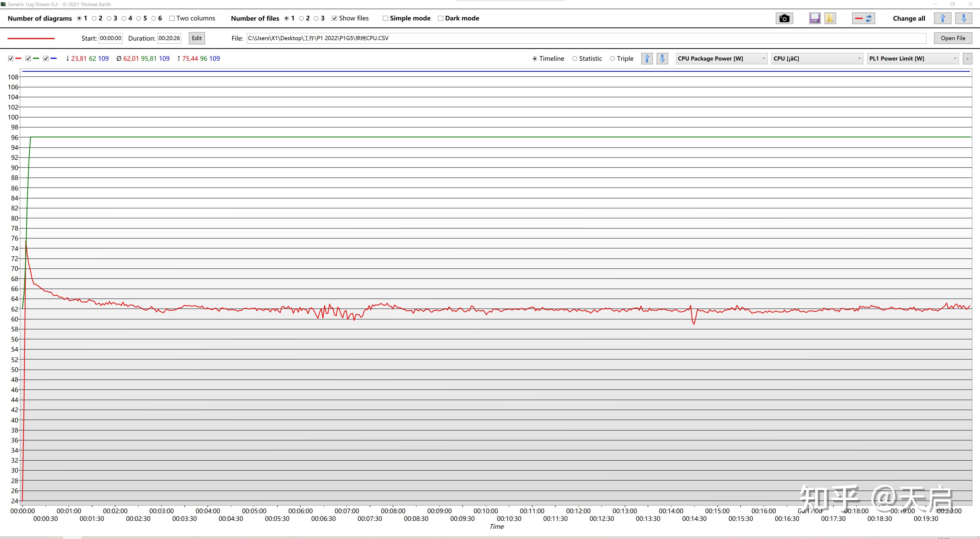
Task: Open the PL1 Power Limit [W] dropdown
Action: pyautogui.click(x=913, y=59)
